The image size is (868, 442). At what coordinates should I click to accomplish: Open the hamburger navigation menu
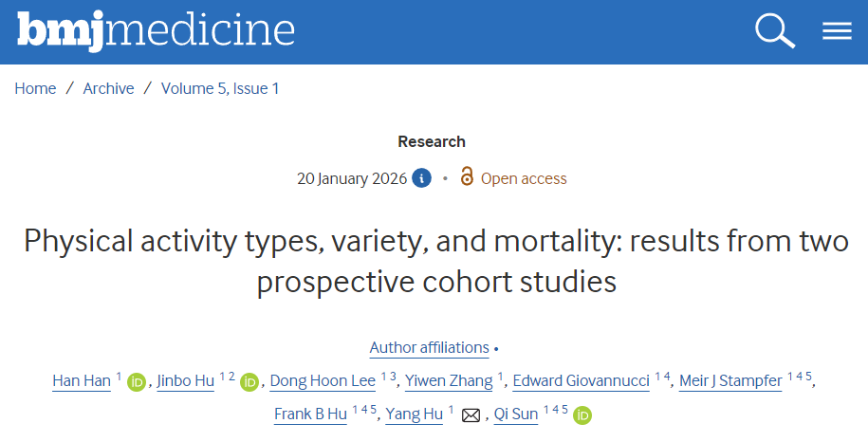tap(837, 31)
